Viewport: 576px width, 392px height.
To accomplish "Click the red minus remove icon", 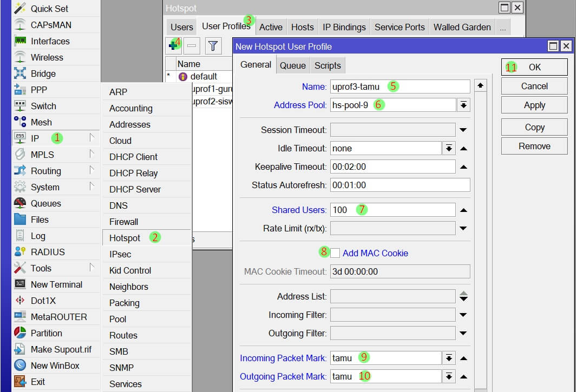I will [191, 46].
